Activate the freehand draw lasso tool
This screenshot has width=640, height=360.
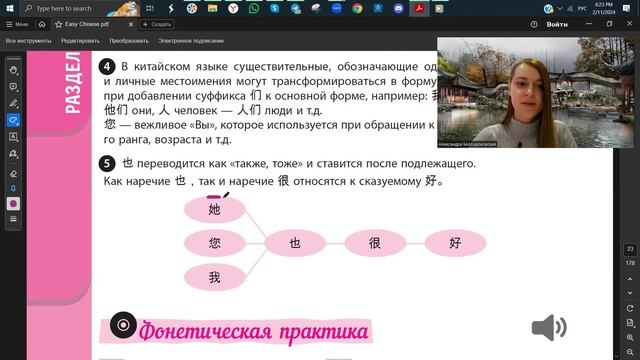pos(13,120)
